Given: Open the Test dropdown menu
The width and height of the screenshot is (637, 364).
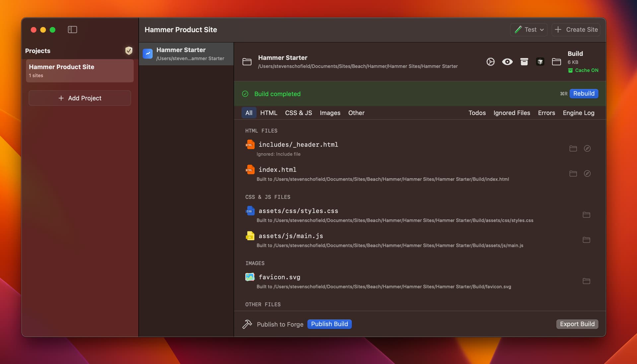Looking at the screenshot, I should tap(529, 30).
